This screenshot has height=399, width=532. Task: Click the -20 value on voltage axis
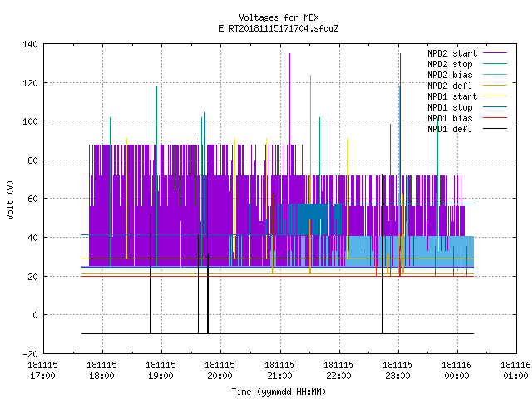(x=30, y=354)
